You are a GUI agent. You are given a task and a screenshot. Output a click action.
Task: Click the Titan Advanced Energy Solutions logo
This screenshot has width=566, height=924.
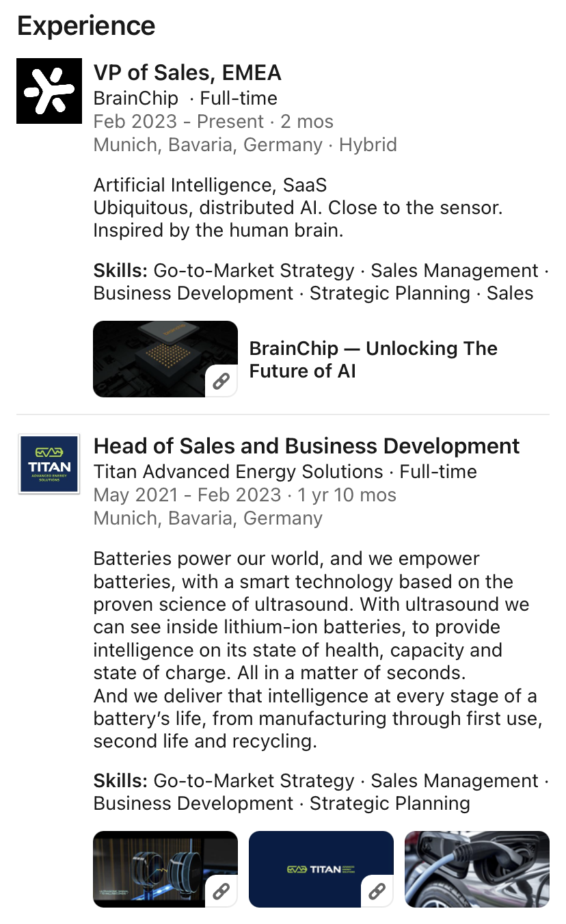[49, 464]
